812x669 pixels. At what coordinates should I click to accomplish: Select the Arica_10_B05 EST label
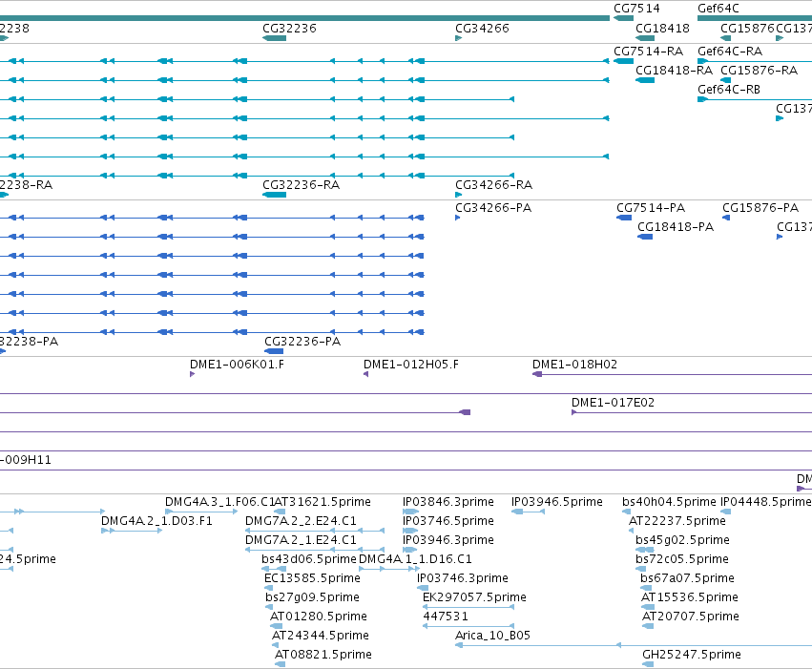492,636
